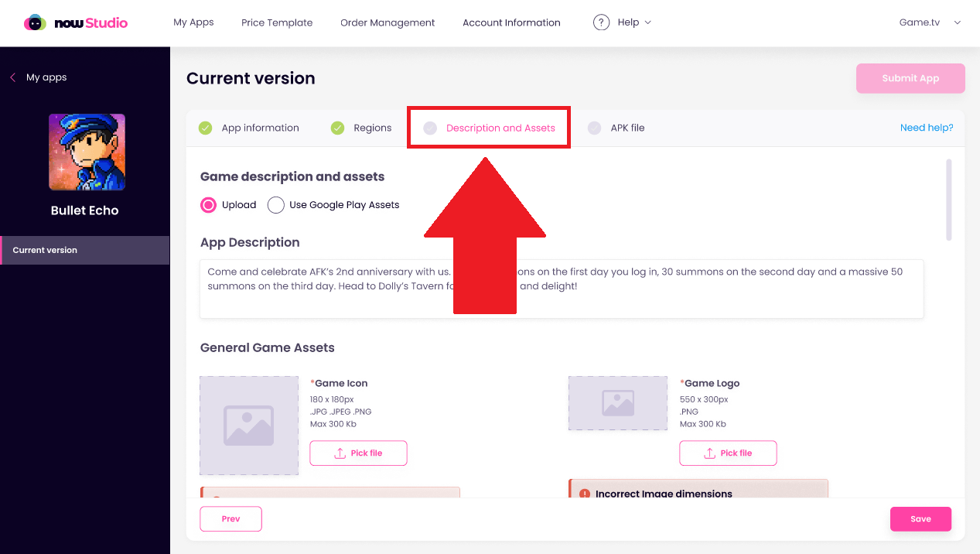Click inside the App Description text box
Screen dimensions: 980x554
click(x=562, y=289)
